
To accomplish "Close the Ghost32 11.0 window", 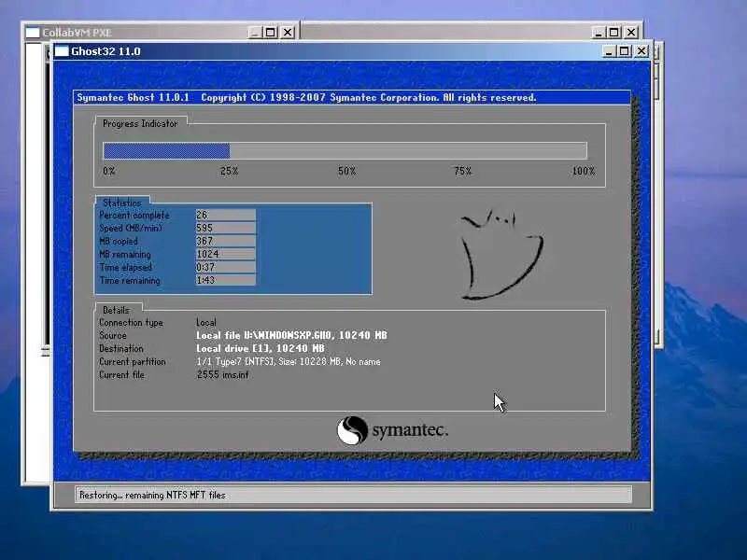I will [641, 51].
